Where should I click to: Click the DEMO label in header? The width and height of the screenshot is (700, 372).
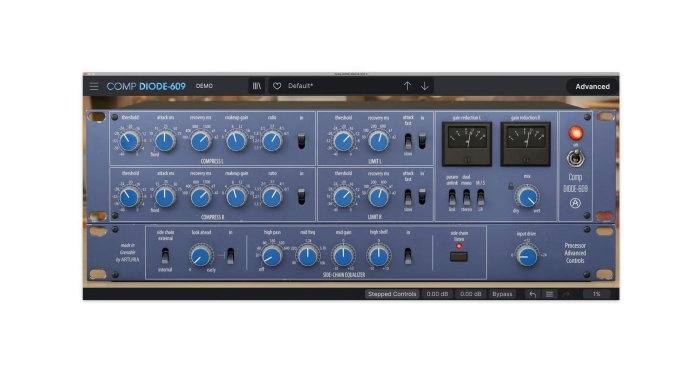tap(204, 86)
